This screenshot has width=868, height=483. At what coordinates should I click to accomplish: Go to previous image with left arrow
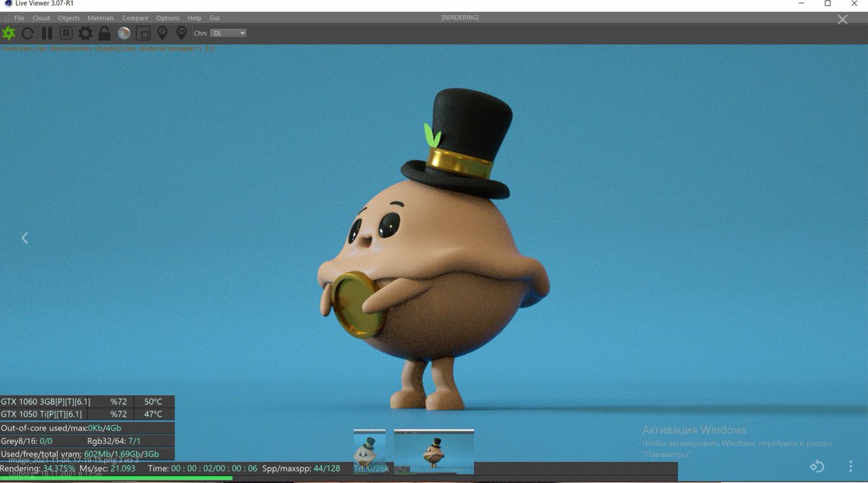(x=25, y=238)
